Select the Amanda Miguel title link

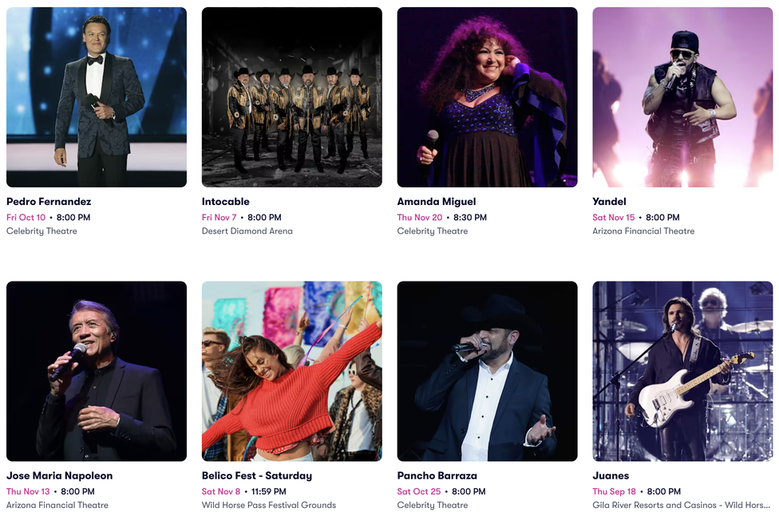437,202
